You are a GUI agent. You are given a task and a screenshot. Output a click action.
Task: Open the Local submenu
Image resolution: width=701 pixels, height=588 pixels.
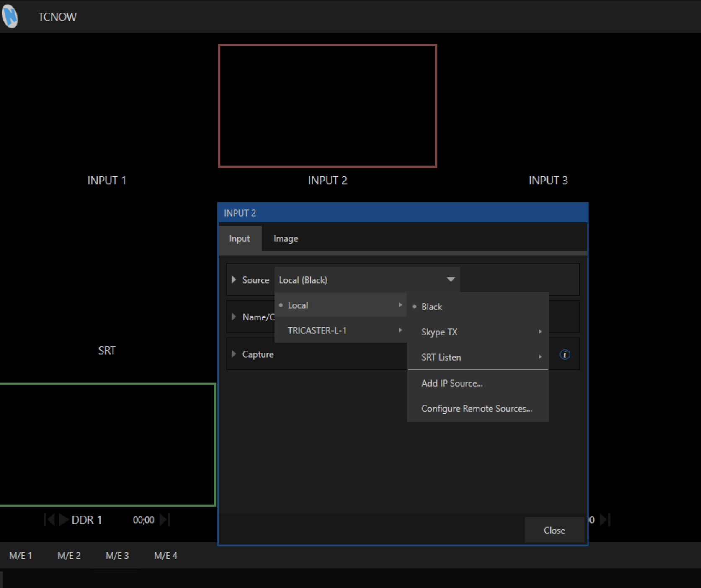pos(341,305)
